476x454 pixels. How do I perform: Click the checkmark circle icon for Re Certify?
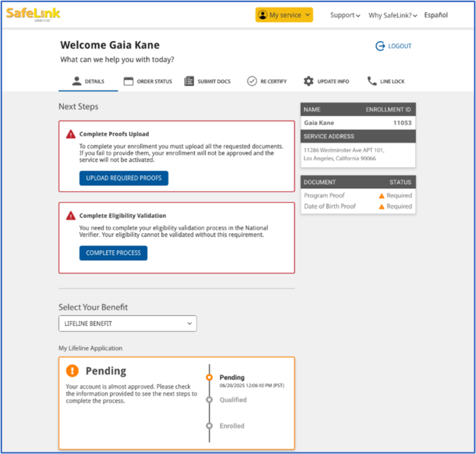point(252,81)
